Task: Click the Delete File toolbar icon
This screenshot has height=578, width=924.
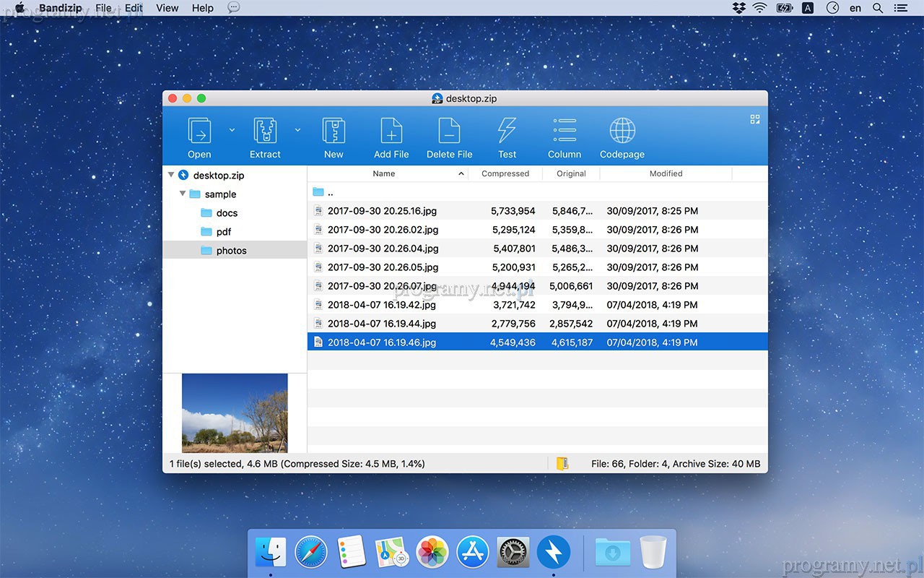Action: pyautogui.click(x=449, y=131)
